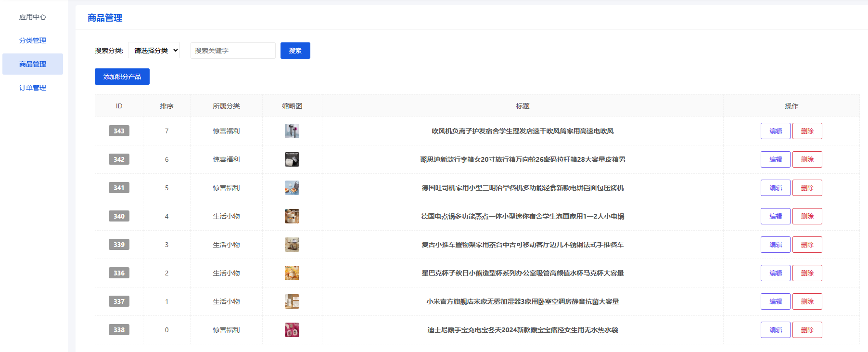Click 添加积分产品 button

coord(122,77)
